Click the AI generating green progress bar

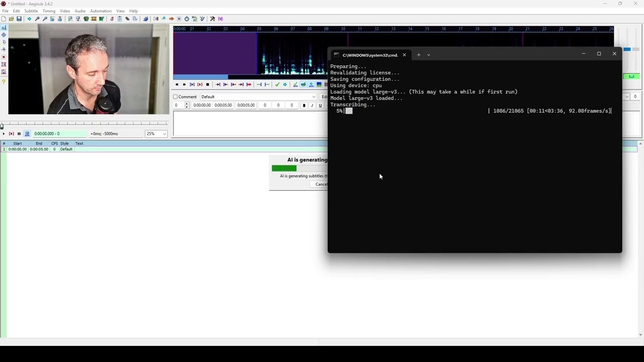click(284, 168)
